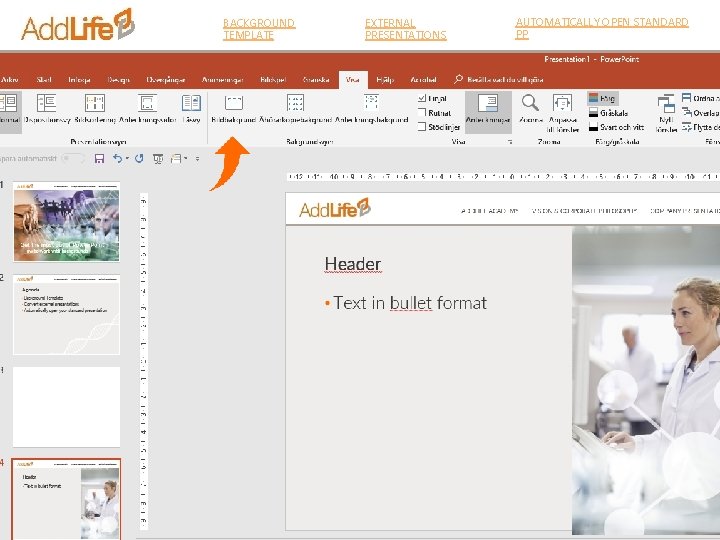Screen dimensions: 720x540
Task: Open Nytt fönster new window
Action: point(666,113)
